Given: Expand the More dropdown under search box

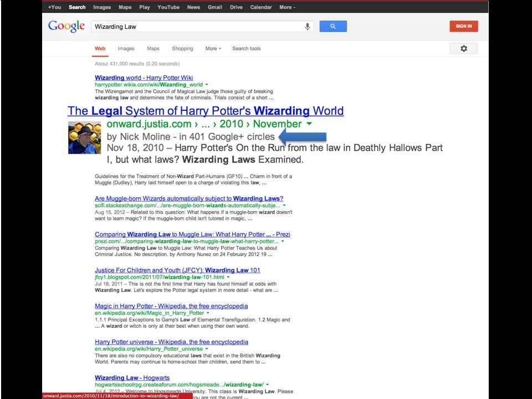Looking at the screenshot, I should tap(213, 49).
